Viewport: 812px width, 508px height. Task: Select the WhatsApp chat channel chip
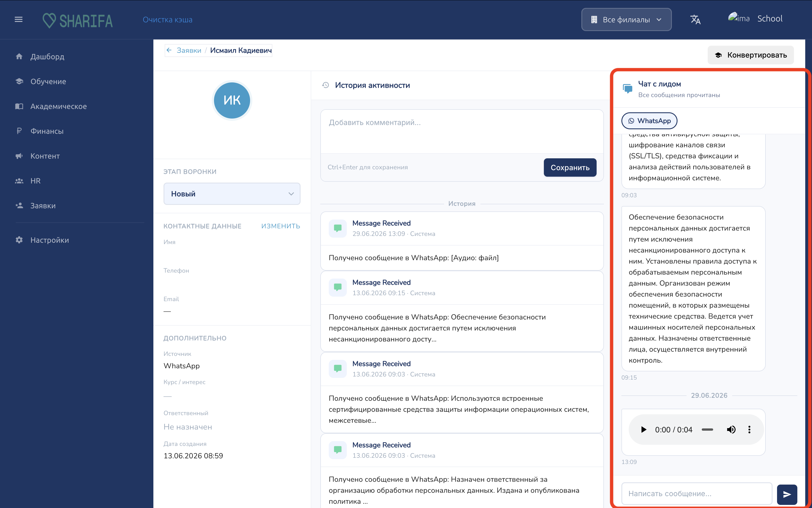tap(649, 121)
